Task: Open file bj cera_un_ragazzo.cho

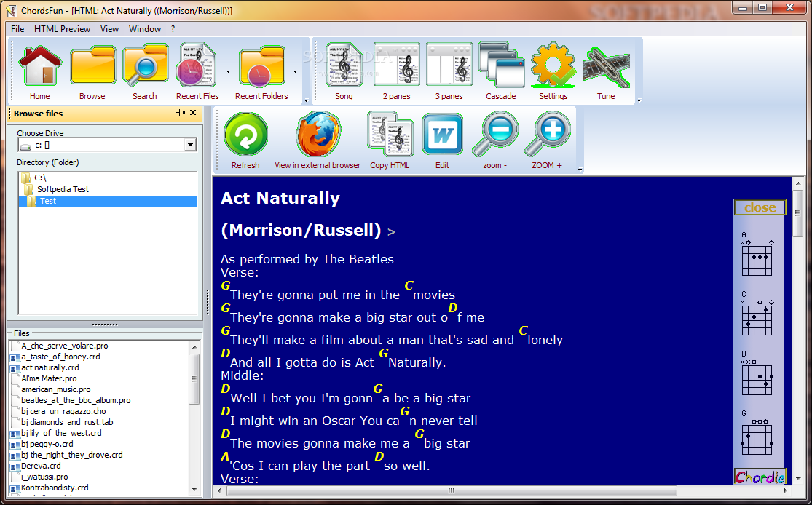Action: 63,411
